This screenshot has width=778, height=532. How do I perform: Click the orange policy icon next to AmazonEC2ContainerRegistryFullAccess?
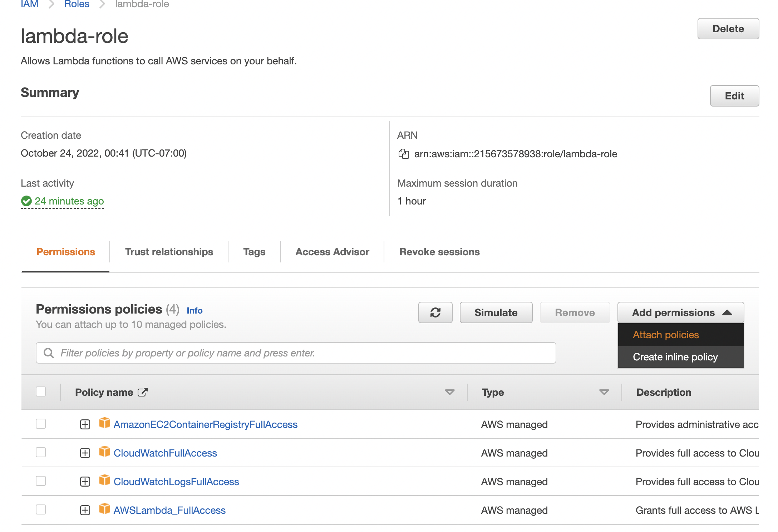[105, 423]
